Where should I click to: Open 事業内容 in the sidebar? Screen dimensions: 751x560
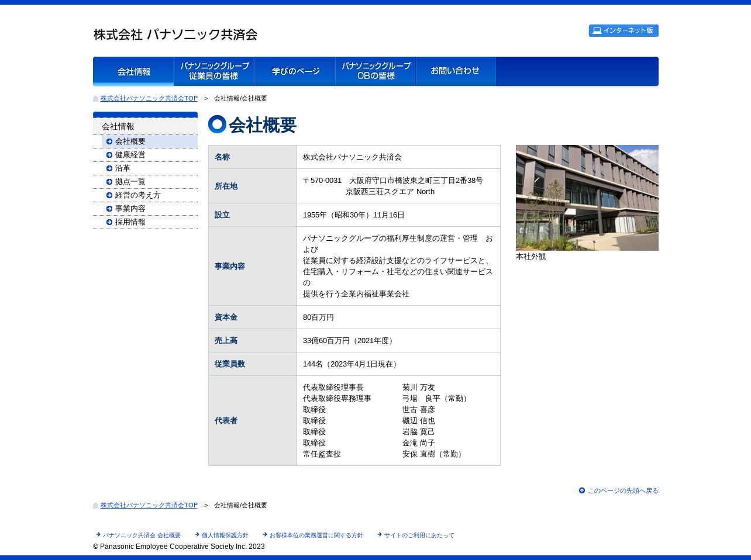[150, 209]
